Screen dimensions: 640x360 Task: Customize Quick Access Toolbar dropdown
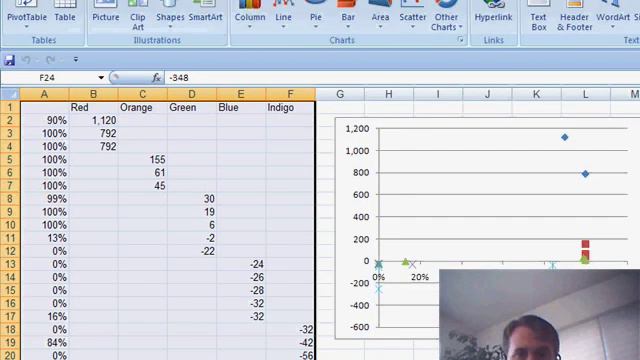76,60
